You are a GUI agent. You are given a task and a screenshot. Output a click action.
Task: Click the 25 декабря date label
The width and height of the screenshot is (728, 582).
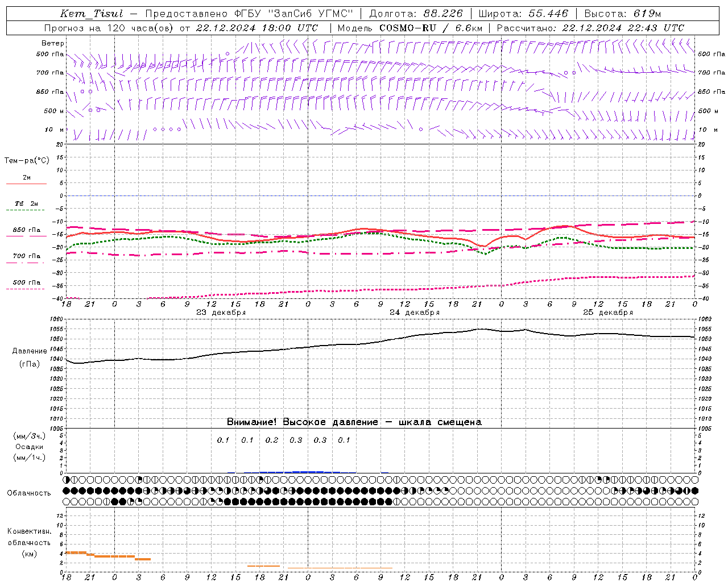pyautogui.click(x=608, y=313)
